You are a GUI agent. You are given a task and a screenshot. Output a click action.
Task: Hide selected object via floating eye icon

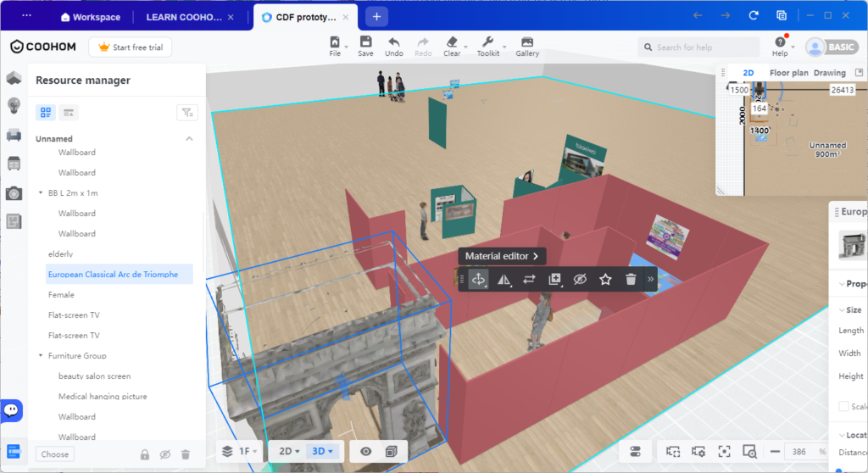(580, 279)
